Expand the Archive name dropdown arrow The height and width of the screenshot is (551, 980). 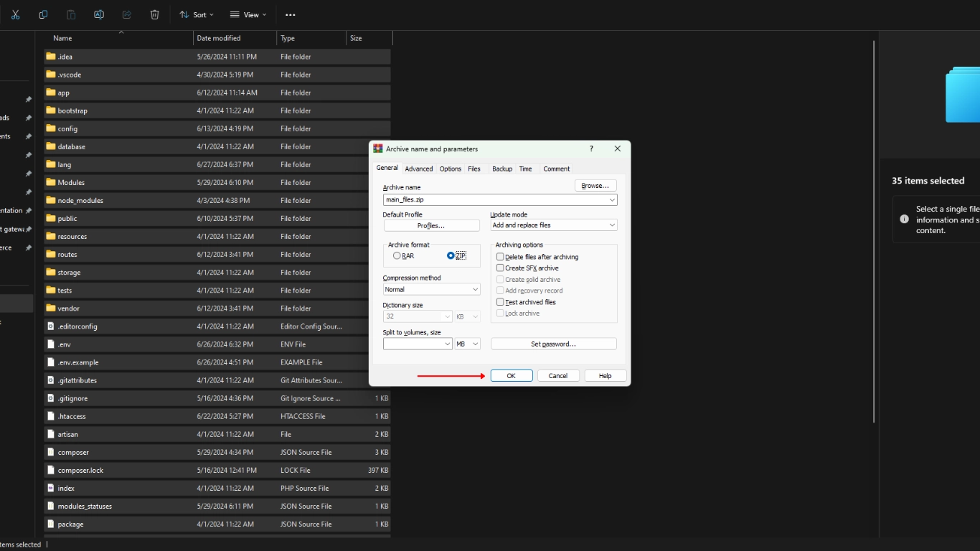click(x=612, y=200)
